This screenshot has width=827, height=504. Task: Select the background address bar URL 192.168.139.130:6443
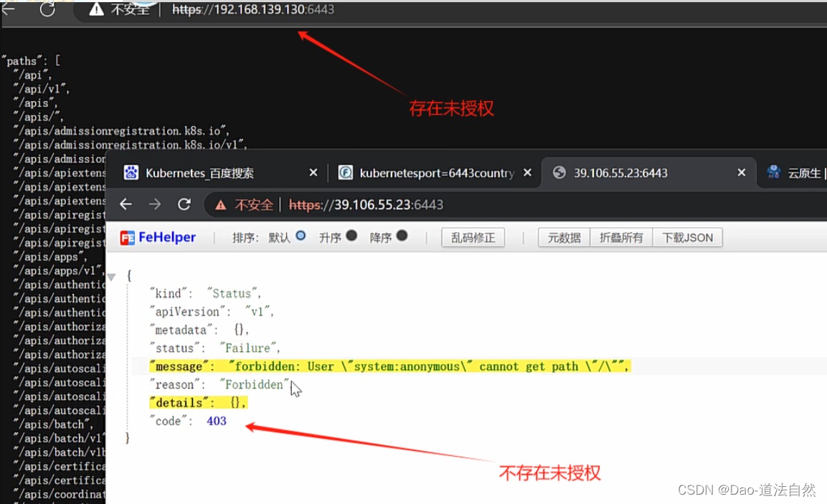[x=253, y=9]
